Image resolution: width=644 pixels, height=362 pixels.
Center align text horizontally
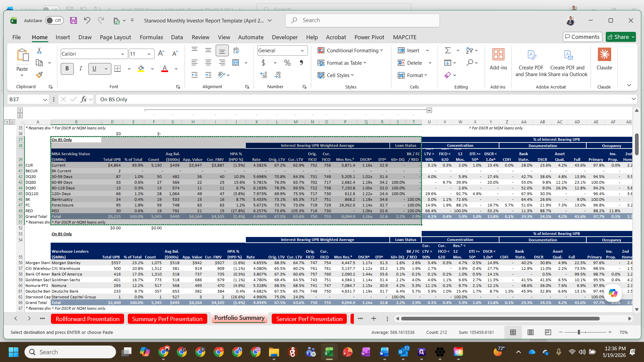(x=208, y=63)
